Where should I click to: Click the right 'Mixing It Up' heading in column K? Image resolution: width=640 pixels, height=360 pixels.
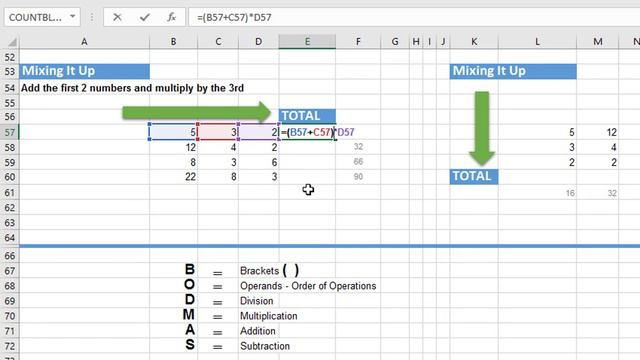(513, 71)
